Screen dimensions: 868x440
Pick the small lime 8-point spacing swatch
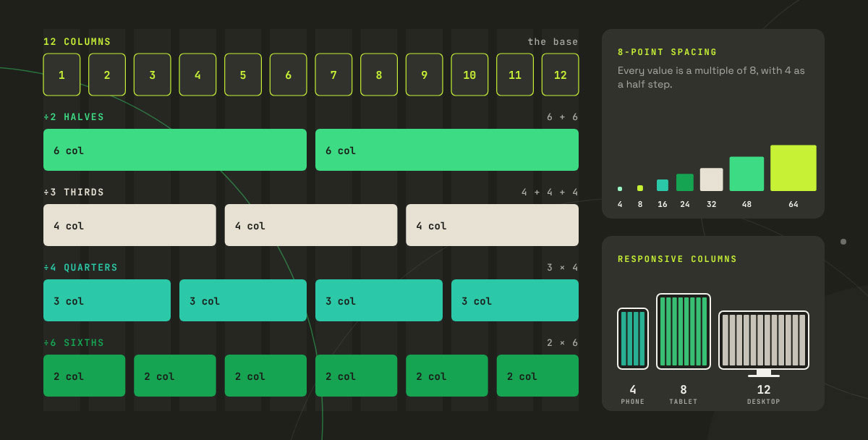point(640,188)
